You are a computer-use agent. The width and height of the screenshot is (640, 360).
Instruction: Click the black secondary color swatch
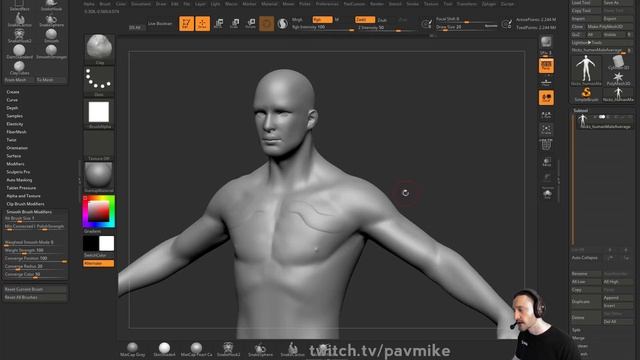[91, 243]
